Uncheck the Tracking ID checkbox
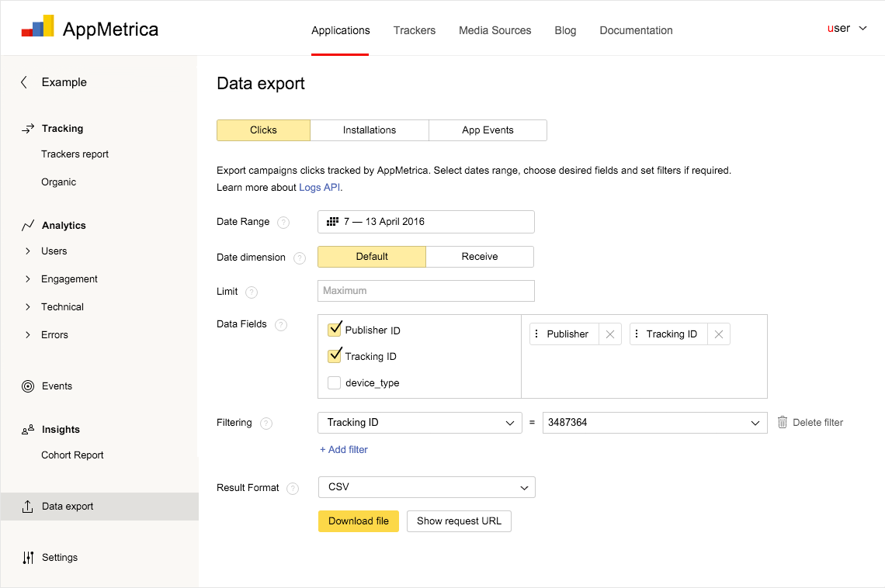Image resolution: width=885 pixels, height=588 pixels. [335, 356]
